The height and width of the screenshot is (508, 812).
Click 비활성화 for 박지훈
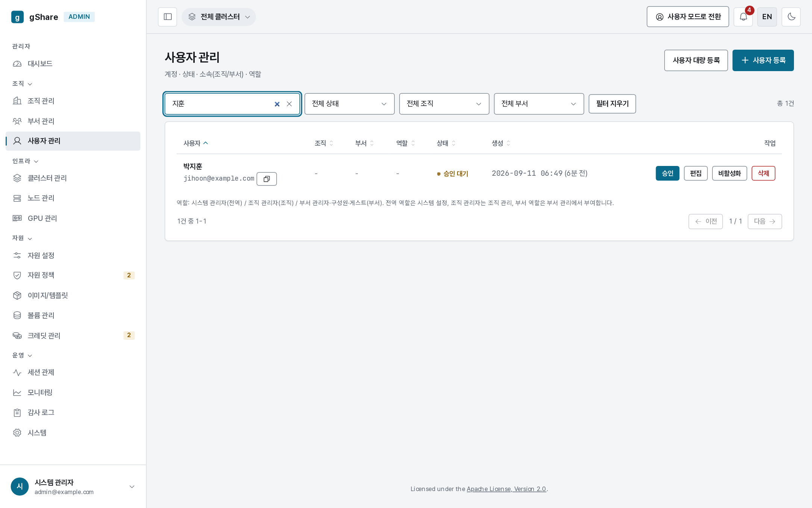coord(729,173)
